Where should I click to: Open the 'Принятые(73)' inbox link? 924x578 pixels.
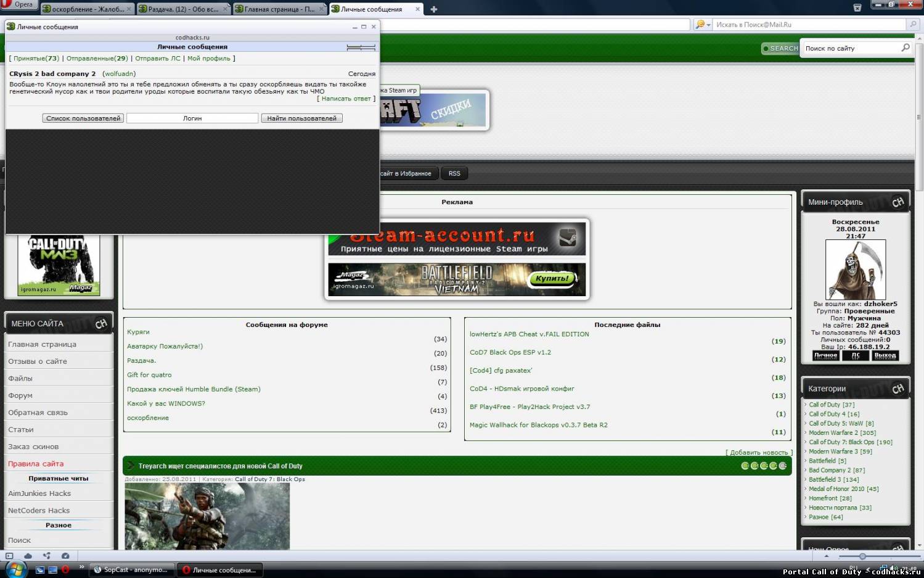click(36, 59)
